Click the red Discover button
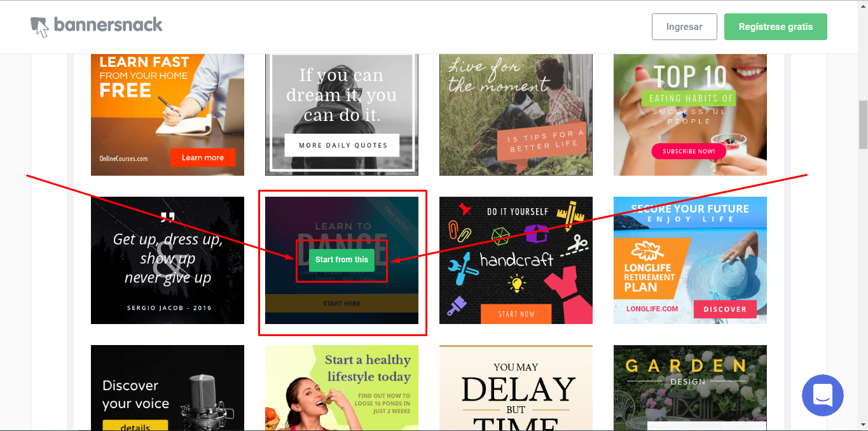The width and height of the screenshot is (868, 431). click(x=725, y=309)
